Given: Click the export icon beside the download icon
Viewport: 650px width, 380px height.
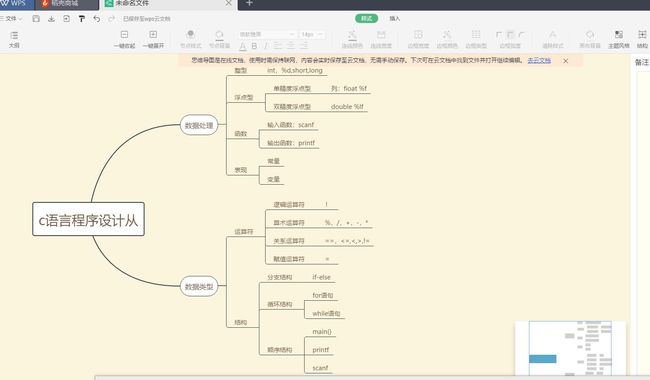Looking at the screenshot, I should click(66, 19).
